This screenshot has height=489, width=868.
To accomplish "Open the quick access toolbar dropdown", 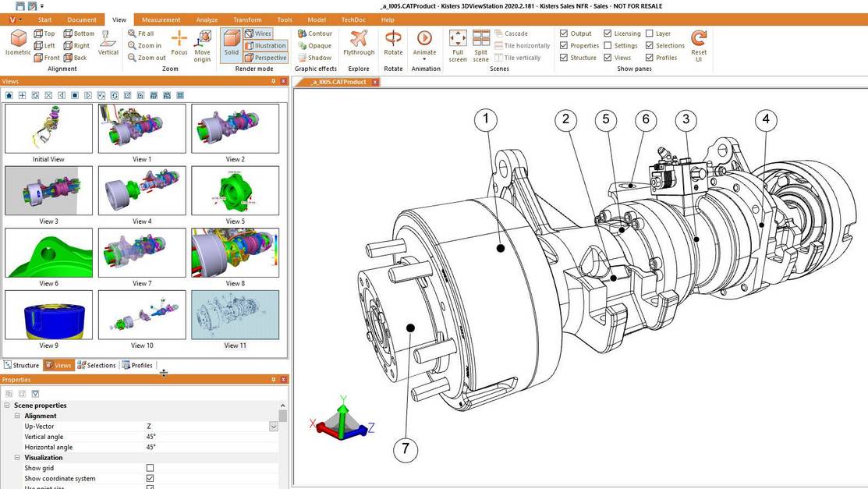I will tap(42, 6).
